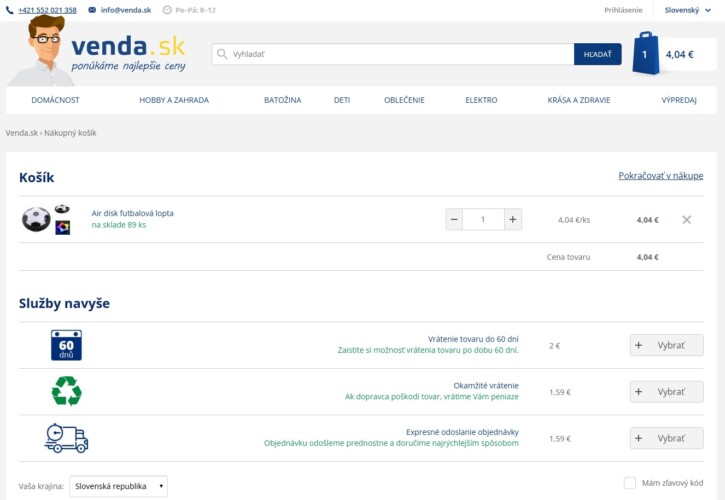
Task: Decrease quantity with minus button
Action: tap(454, 219)
